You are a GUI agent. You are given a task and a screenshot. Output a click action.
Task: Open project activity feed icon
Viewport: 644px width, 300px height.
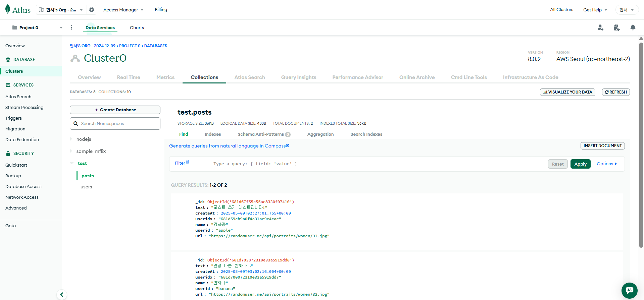click(617, 27)
